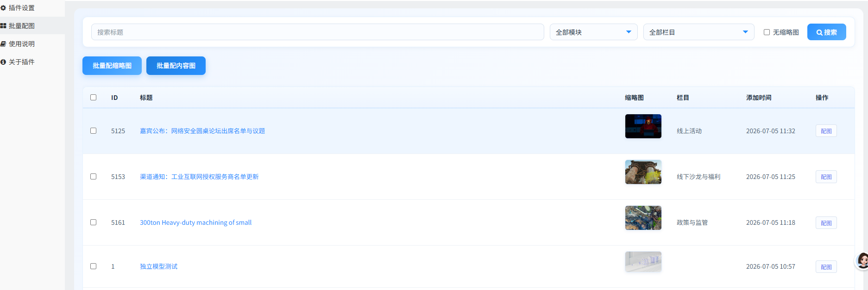Click ID cell 5125

(118, 131)
